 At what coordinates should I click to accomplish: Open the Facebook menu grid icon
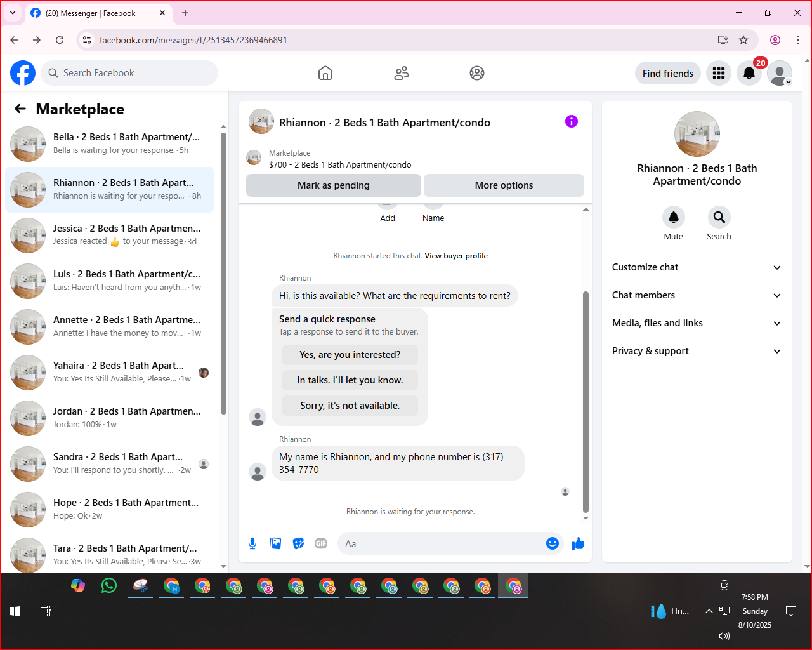pyautogui.click(x=719, y=73)
